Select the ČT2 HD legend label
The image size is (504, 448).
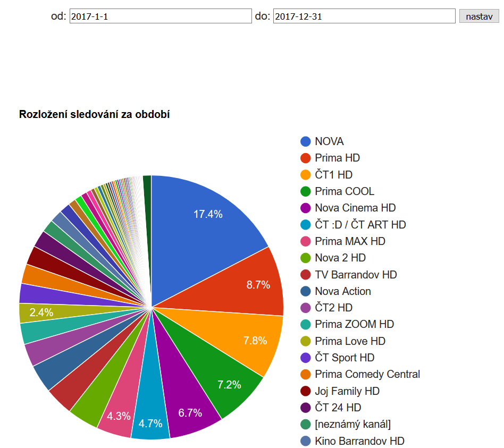point(334,308)
